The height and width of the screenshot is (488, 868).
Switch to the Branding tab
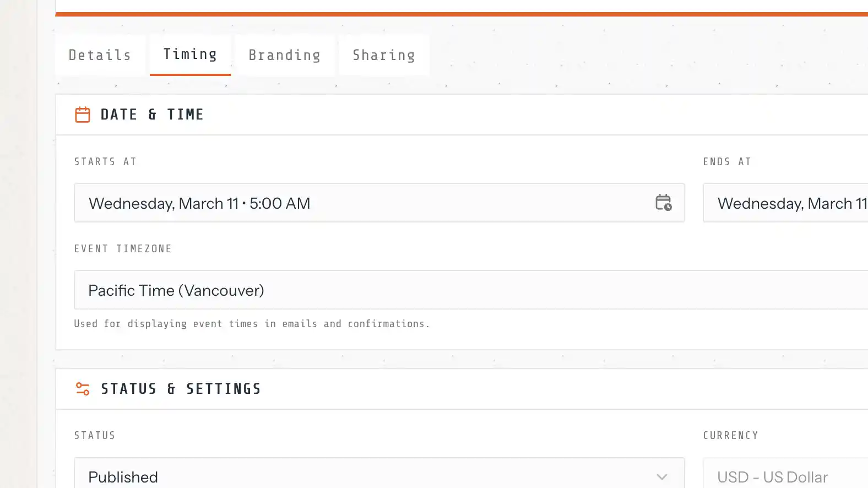coord(285,55)
